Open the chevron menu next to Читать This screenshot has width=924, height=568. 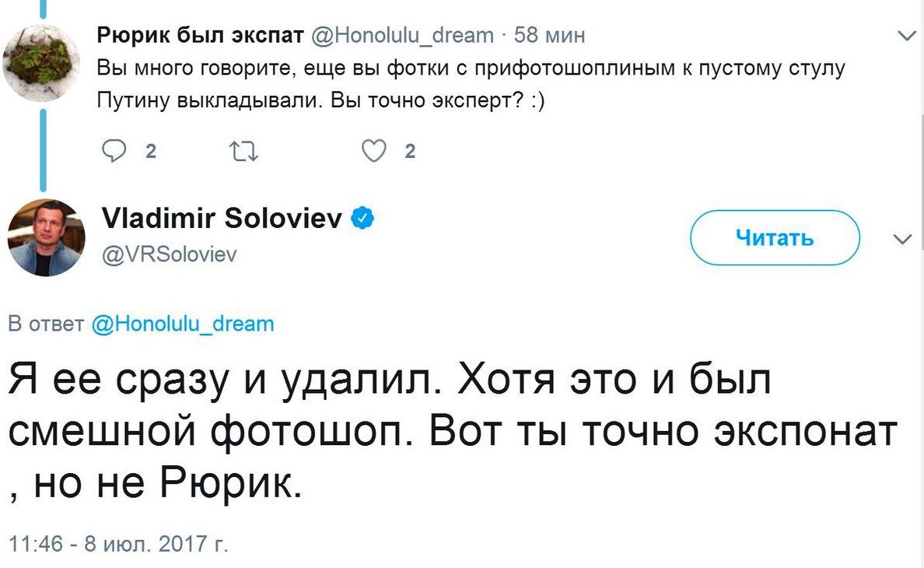pyautogui.click(x=903, y=239)
